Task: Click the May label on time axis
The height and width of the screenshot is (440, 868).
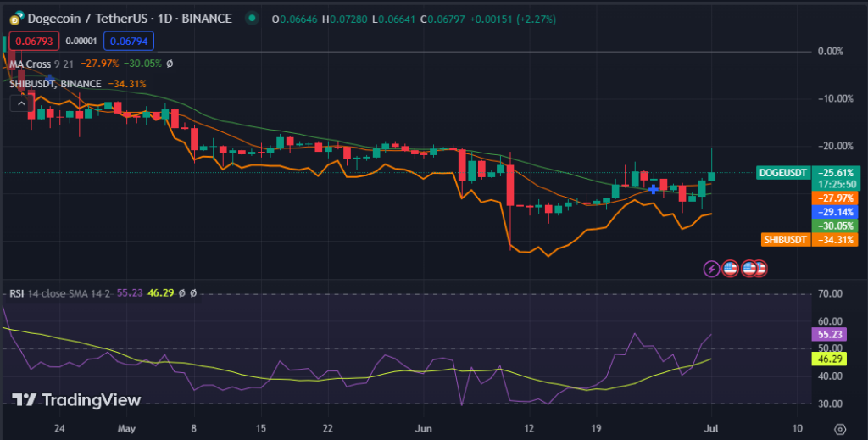Action: pyautogui.click(x=127, y=428)
